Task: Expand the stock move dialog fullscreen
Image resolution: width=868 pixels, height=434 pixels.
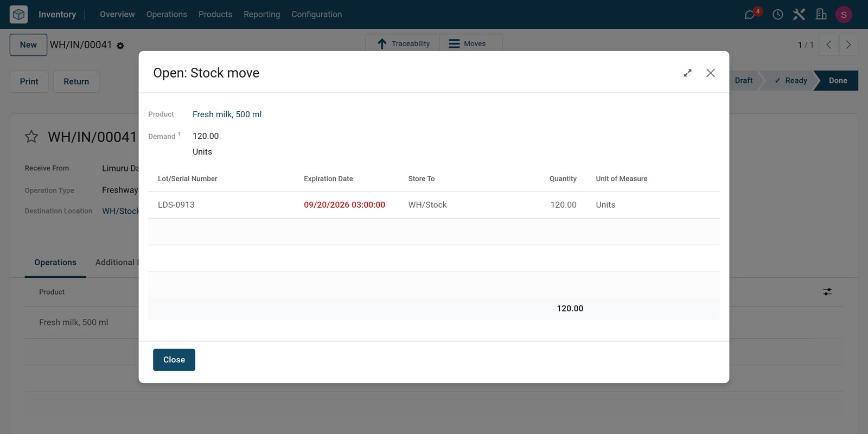Action: click(687, 73)
